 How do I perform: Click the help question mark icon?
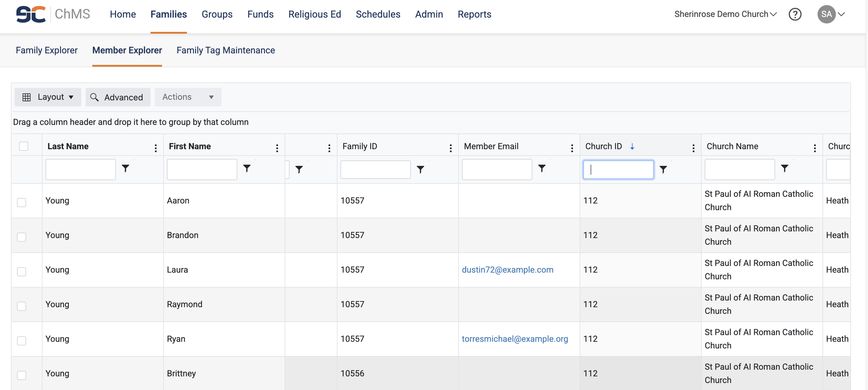[x=795, y=15]
